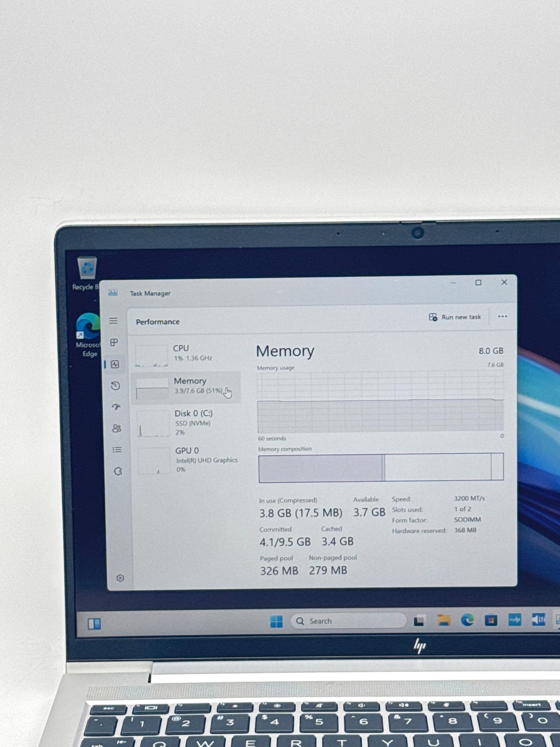
Task: Open Task View on the taskbar
Action: coord(419,621)
